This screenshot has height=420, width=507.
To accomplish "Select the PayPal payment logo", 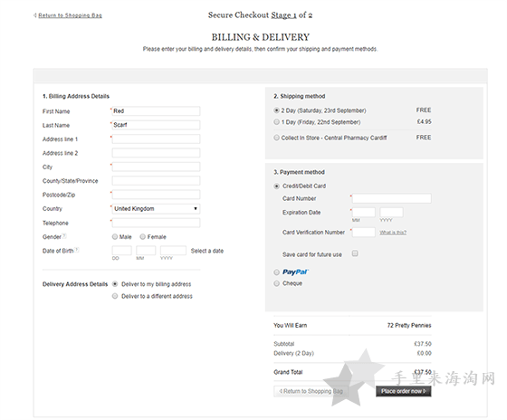I will (x=295, y=272).
